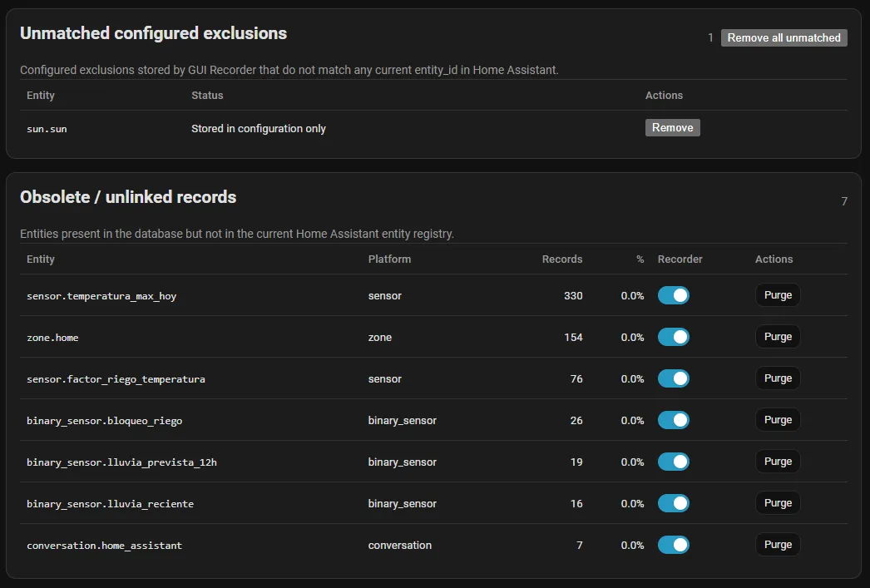This screenshot has width=870, height=588.
Task: Click the Status column header
Action: (x=207, y=96)
